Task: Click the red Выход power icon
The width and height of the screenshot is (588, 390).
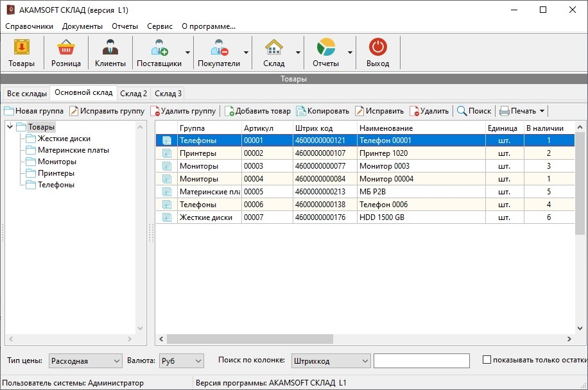Action: (377, 52)
